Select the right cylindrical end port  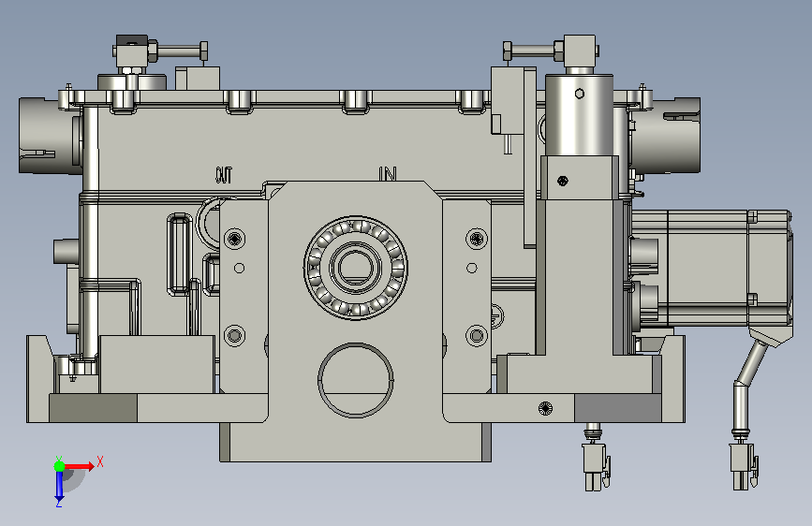click(666, 135)
